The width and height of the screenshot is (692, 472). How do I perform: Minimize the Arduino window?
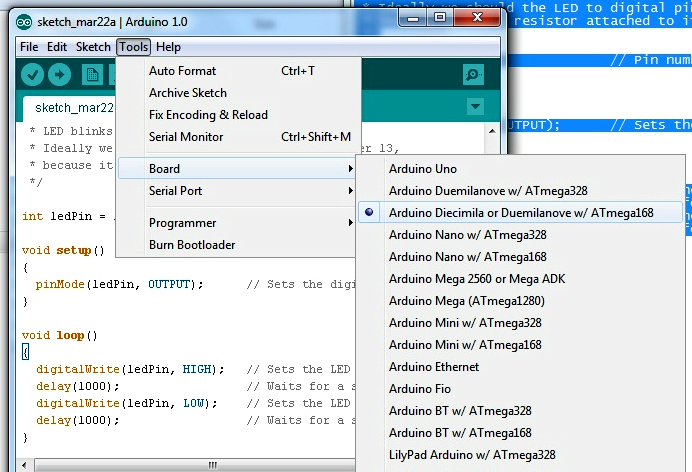coord(413,18)
